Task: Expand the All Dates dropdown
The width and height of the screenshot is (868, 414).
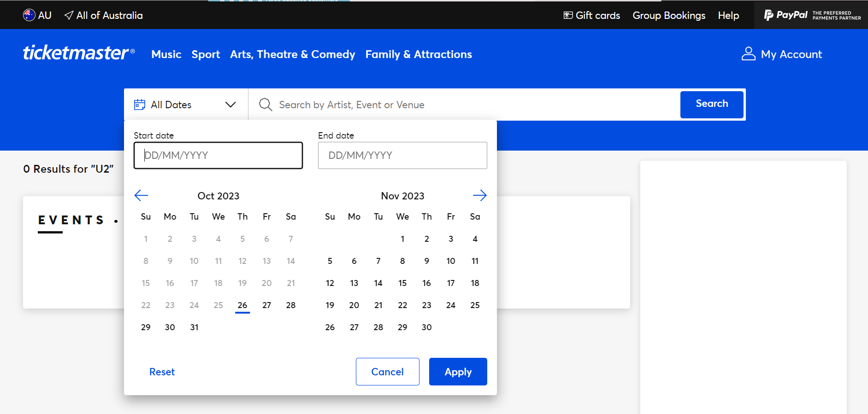Action: [230, 105]
